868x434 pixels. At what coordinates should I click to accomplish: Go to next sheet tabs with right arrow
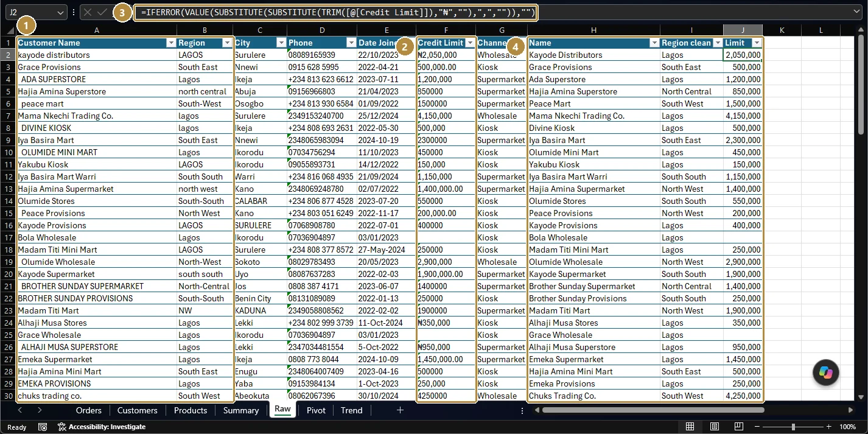[x=40, y=410]
